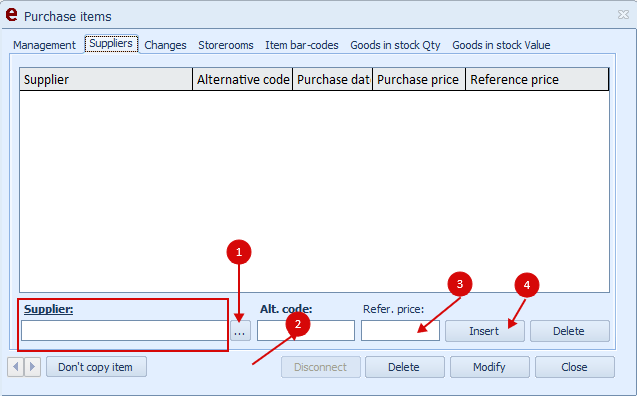Focus the Supplier input field
637x396 pixels.
[x=124, y=331]
